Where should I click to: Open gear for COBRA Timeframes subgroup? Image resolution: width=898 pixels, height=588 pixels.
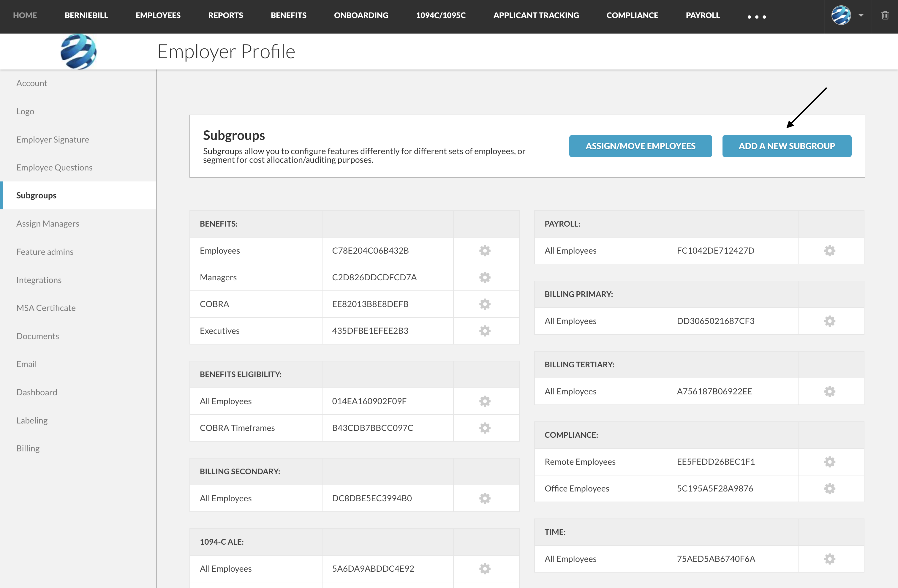[x=485, y=428]
